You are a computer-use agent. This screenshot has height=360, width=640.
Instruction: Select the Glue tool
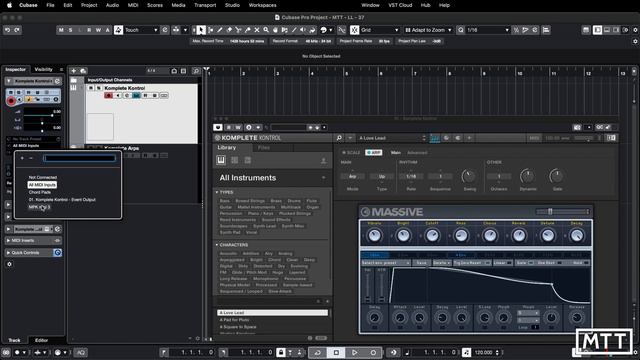pos(247,30)
